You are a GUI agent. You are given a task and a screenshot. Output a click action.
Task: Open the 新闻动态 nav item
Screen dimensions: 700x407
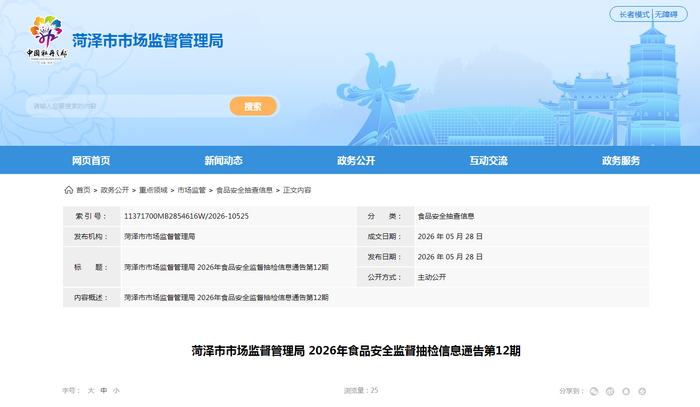tap(224, 161)
